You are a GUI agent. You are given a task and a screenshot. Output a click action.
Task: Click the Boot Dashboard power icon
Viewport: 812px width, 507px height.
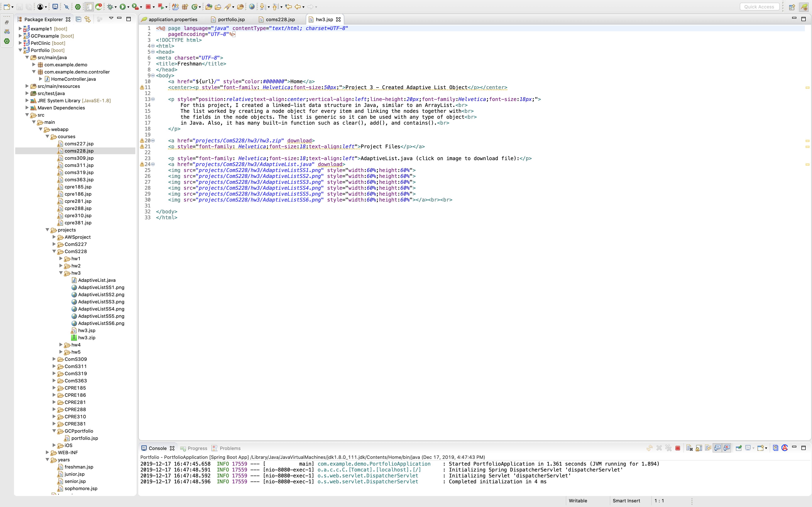point(78,7)
